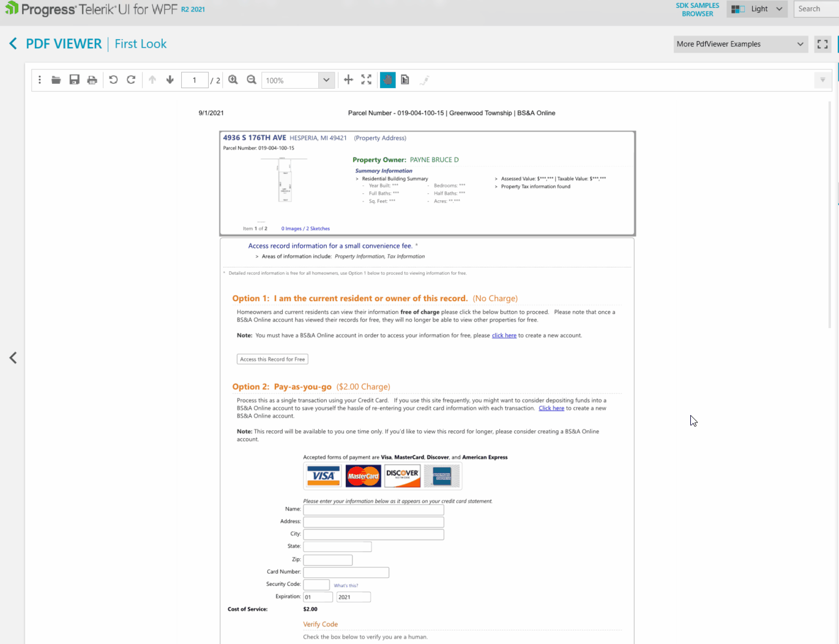Click the four-way arrow cross icon in the toolbar

click(x=349, y=80)
